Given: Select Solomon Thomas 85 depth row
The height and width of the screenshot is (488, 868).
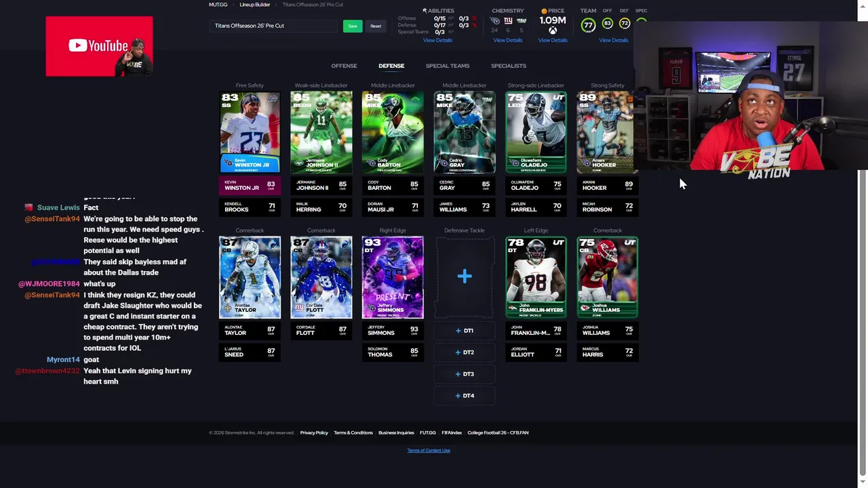Looking at the screenshot, I should point(393,352).
